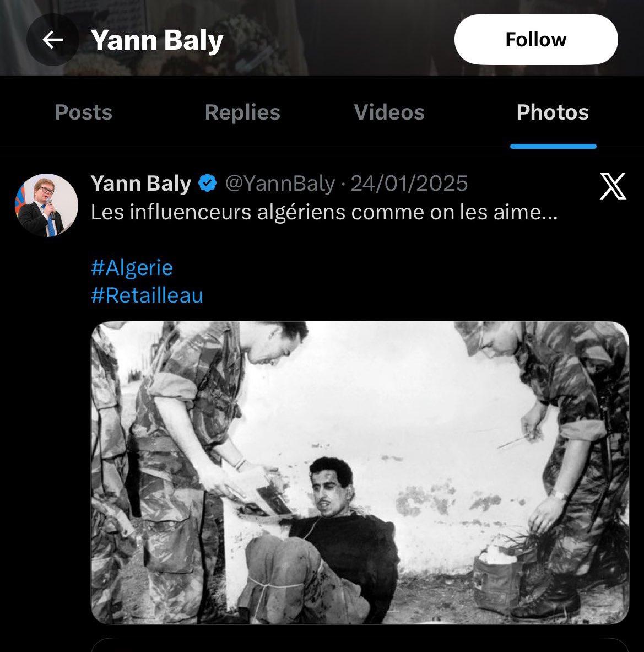
Task: Tap the back arrow icon
Action: (x=52, y=40)
